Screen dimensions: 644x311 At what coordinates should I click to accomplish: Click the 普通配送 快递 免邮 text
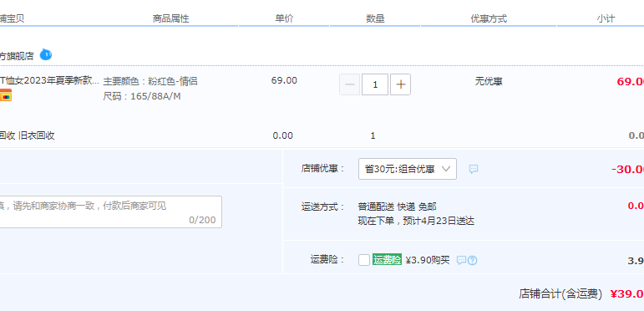(x=397, y=206)
